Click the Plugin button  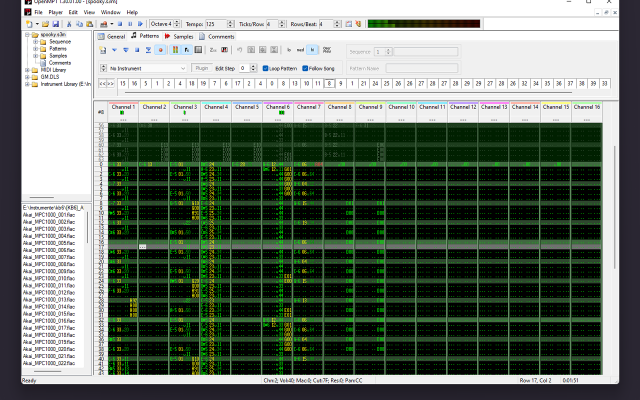click(x=202, y=68)
